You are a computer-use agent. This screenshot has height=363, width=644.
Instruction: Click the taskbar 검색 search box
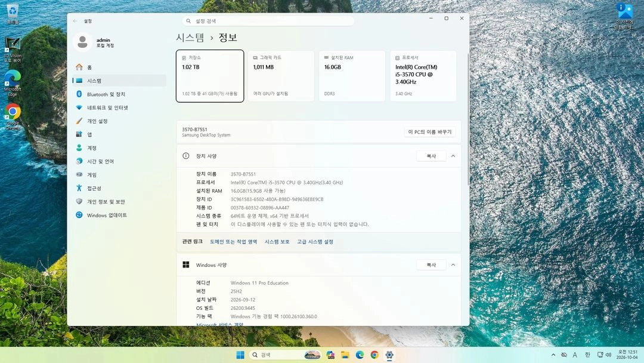click(x=286, y=355)
